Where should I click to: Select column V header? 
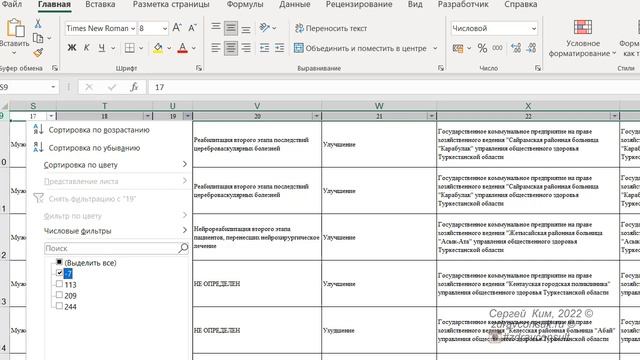[x=257, y=106]
